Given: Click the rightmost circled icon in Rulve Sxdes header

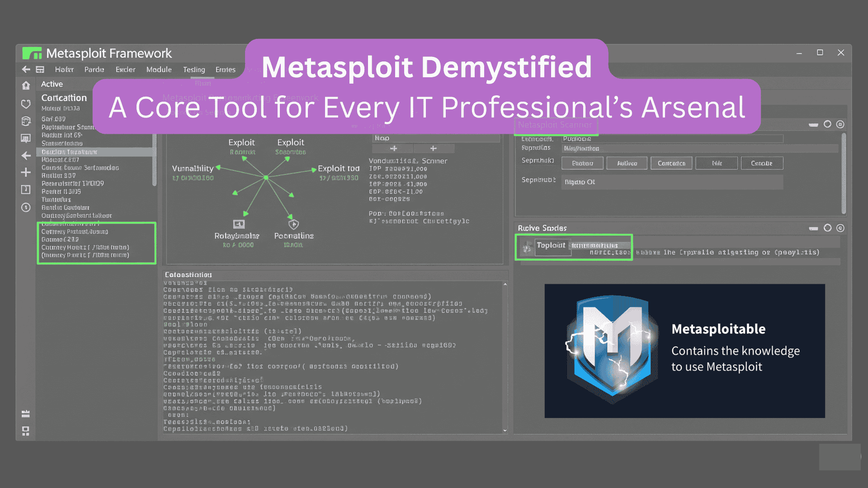Looking at the screenshot, I should pos(840,228).
